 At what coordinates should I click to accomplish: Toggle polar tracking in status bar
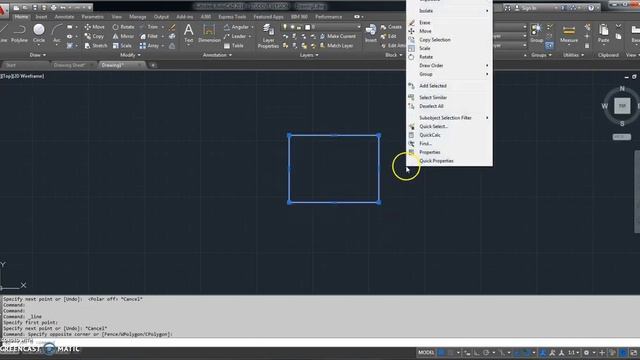point(486,352)
